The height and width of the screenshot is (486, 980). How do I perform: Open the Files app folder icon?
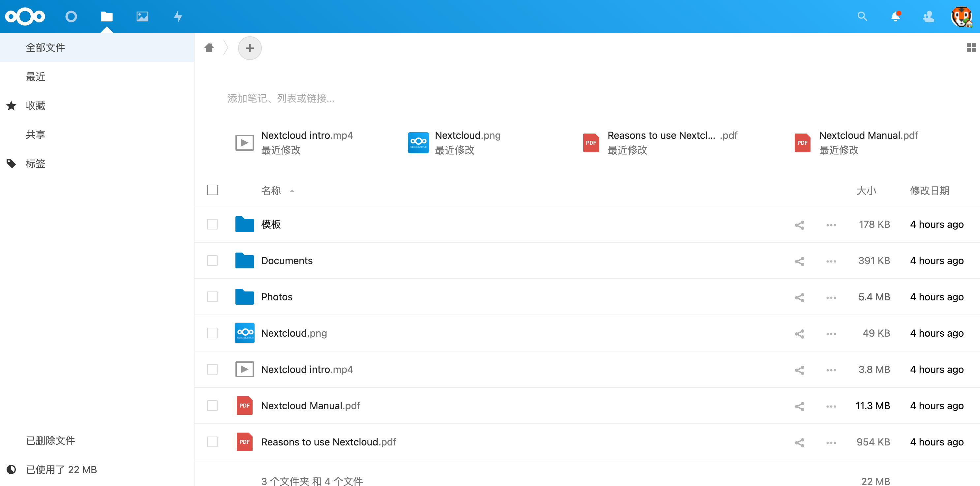(x=107, y=16)
